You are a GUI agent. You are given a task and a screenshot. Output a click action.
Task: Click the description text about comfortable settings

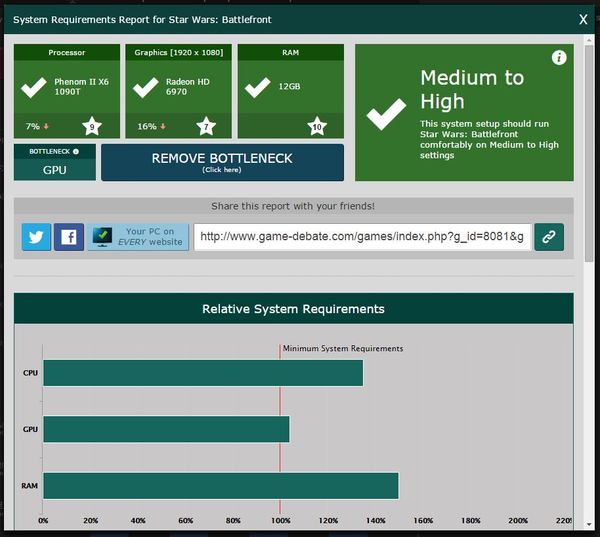click(x=489, y=140)
